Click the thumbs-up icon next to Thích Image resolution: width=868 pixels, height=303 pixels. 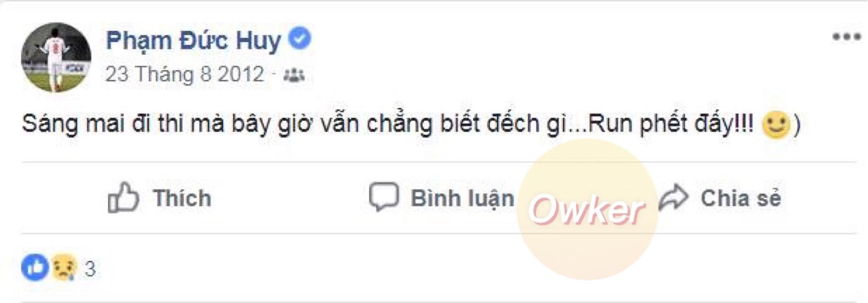tap(123, 197)
